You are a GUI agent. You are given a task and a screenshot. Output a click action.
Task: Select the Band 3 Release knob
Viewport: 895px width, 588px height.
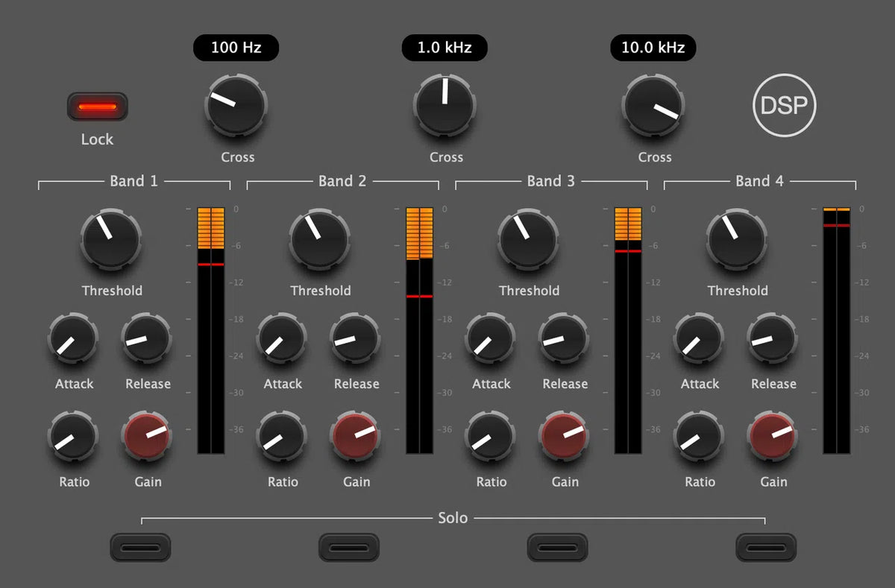565,340
